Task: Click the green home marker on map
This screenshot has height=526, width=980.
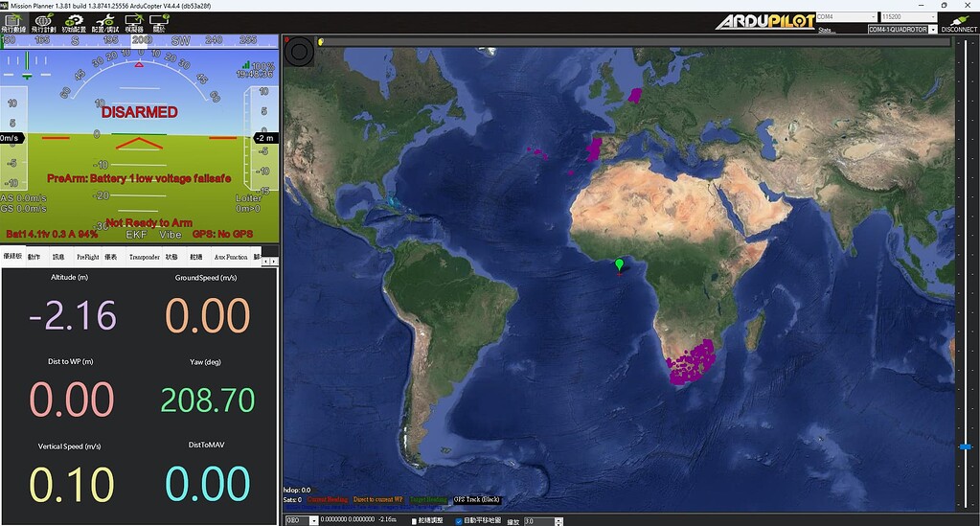Action: [x=619, y=264]
